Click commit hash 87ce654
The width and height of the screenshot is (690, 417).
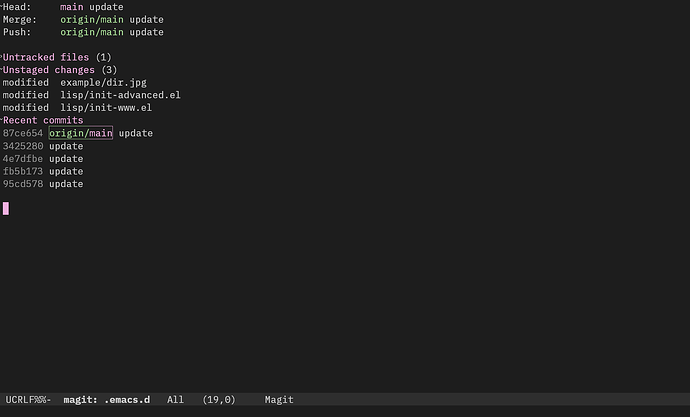(x=23, y=133)
